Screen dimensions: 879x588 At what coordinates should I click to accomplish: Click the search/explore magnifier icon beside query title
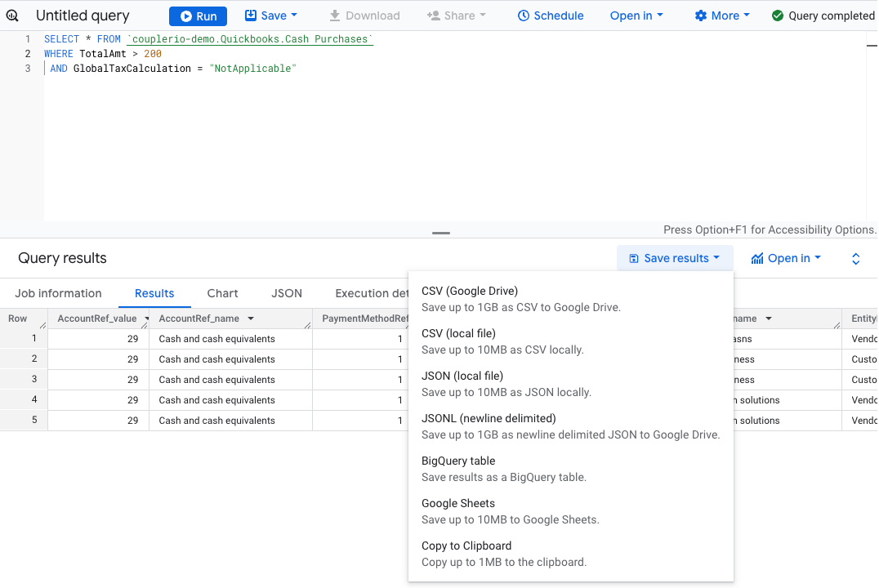pyautogui.click(x=11, y=15)
